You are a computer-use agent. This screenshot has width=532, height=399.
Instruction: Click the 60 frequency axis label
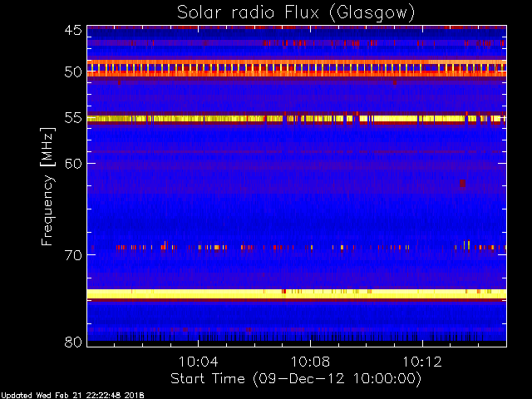tap(73, 163)
